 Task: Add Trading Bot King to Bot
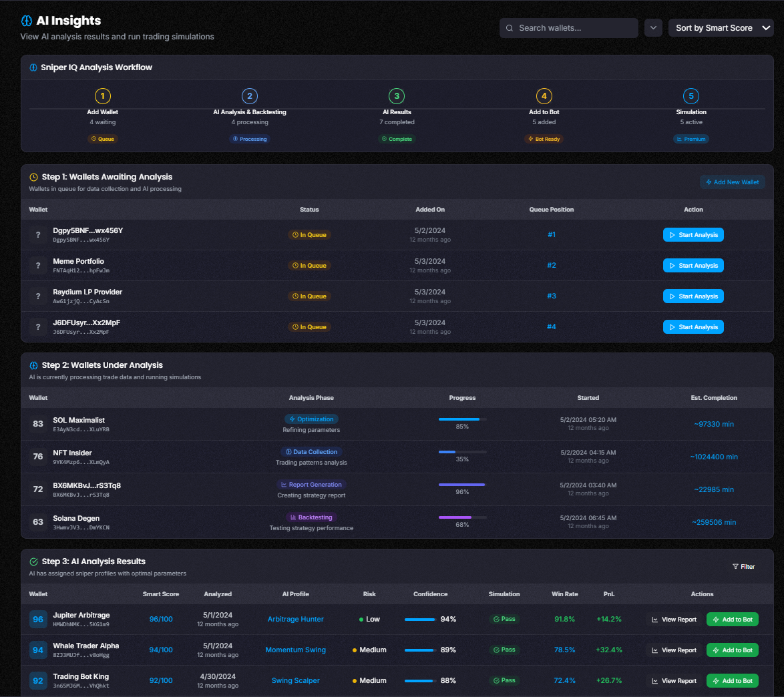tap(732, 681)
